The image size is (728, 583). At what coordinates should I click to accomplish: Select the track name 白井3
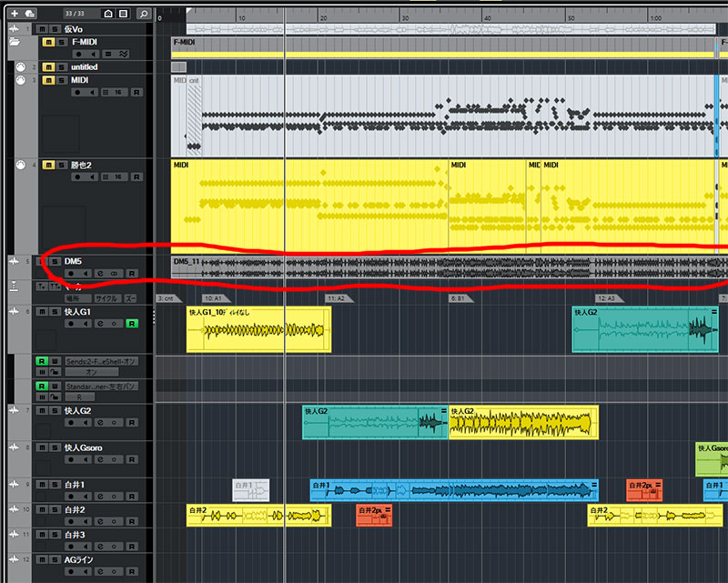[x=75, y=535]
